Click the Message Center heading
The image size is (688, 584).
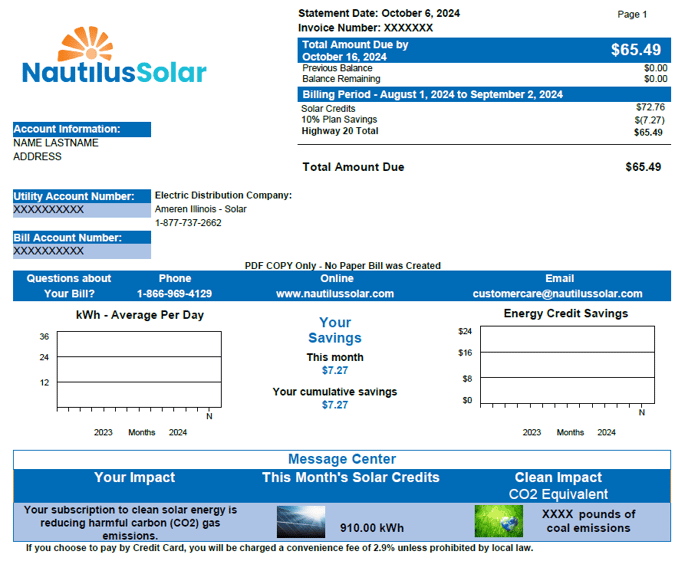pyautogui.click(x=342, y=459)
